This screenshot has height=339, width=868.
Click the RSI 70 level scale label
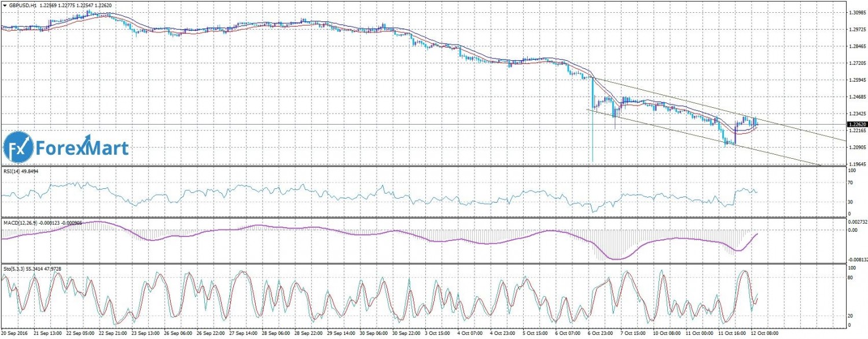[x=851, y=183]
